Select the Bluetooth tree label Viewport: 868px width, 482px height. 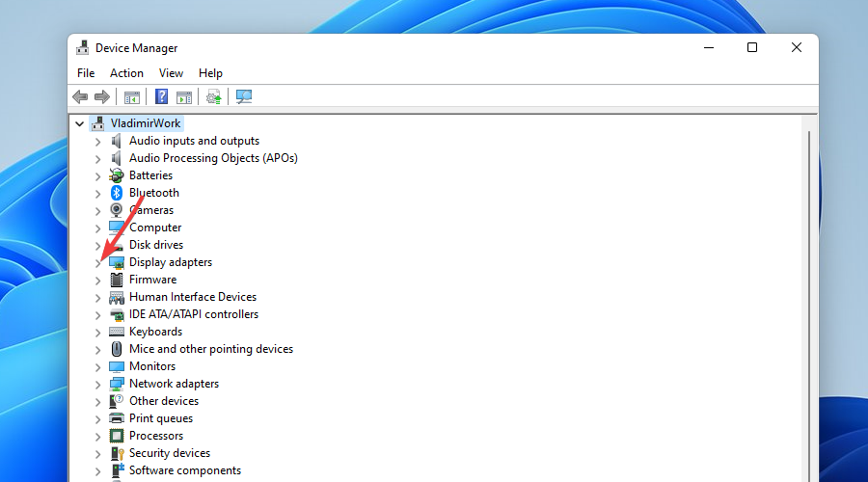pos(154,193)
